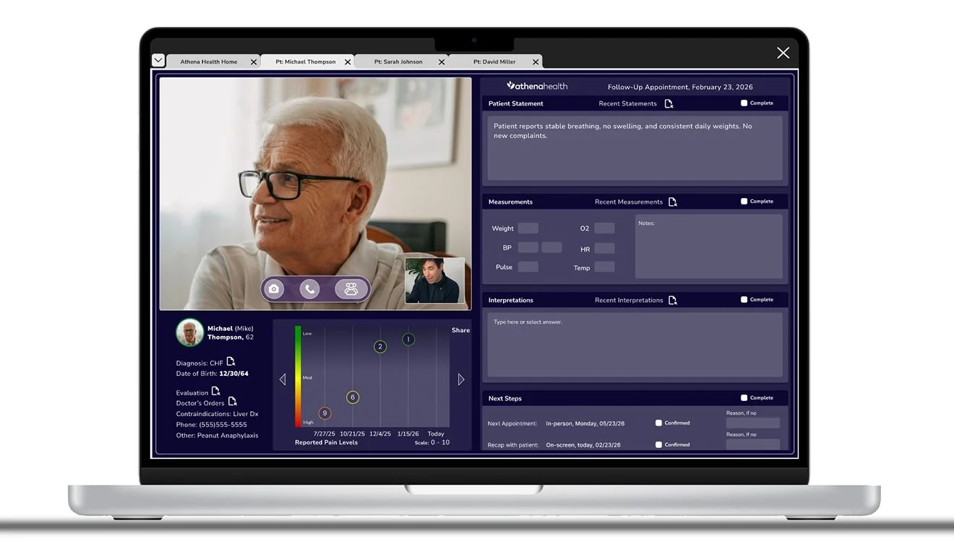Click the camera button on video call
This screenshot has height=560, width=954.
274,289
